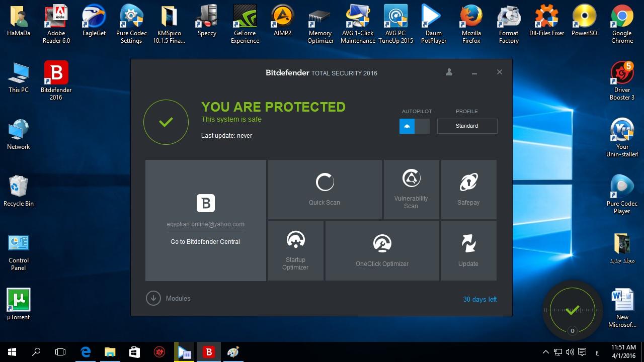Select the Control Panel desktop icon
The height and width of the screenshot is (362, 644).
coord(19,252)
